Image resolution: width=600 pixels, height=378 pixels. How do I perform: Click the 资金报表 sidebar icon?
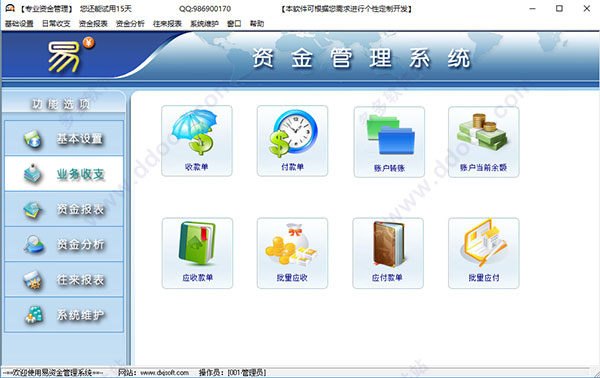point(33,209)
